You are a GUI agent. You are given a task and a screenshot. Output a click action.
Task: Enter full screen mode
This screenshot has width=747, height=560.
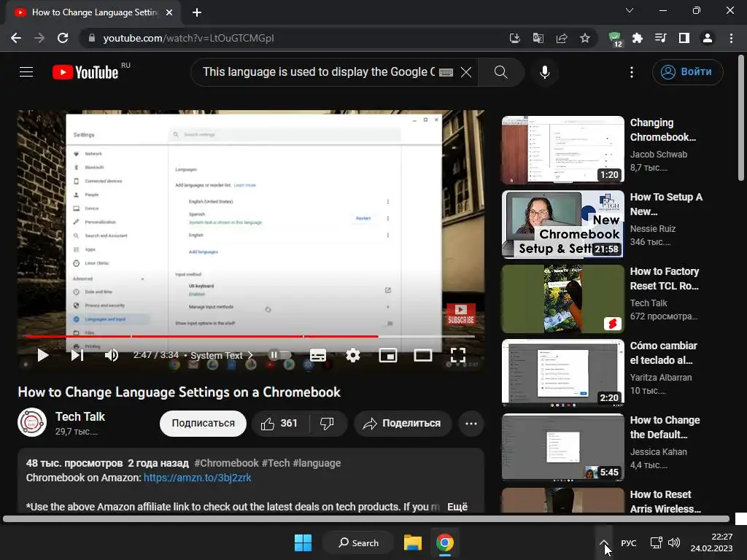(x=458, y=355)
